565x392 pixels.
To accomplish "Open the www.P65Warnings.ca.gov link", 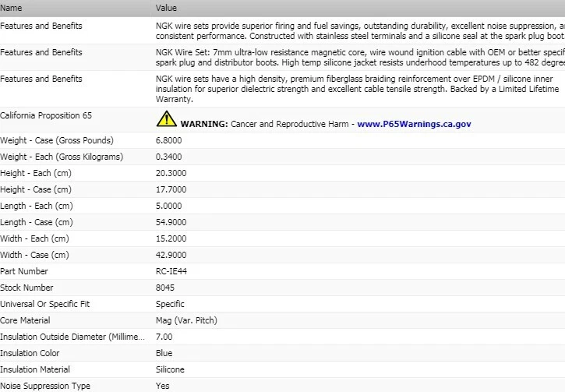I will (x=414, y=124).
